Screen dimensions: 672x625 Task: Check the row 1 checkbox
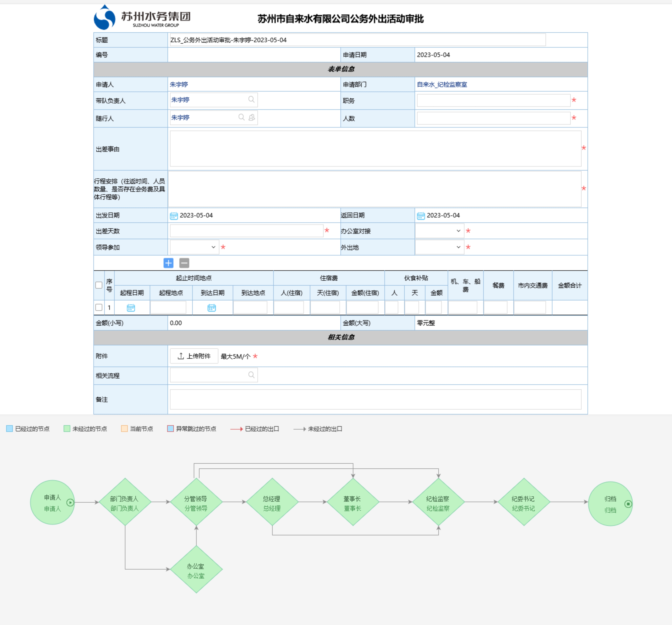[99, 307]
